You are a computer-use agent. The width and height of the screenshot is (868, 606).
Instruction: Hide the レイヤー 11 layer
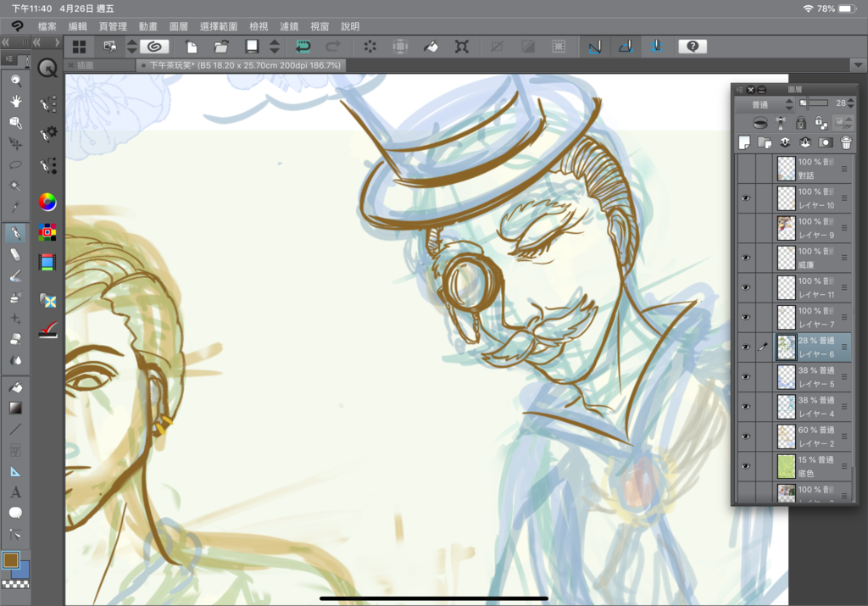tap(746, 288)
